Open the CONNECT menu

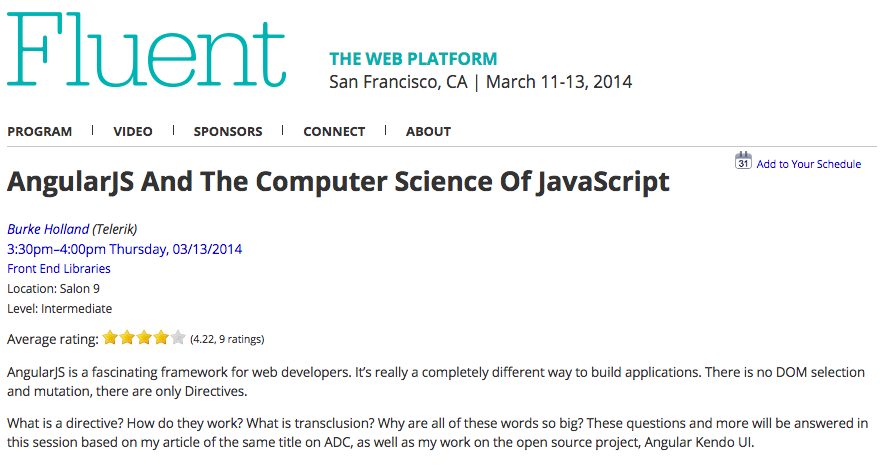click(334, 131)
